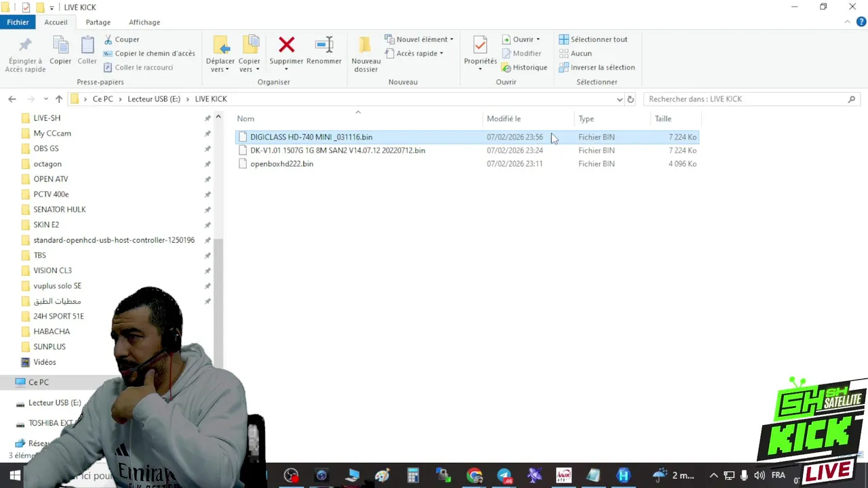868x488 pixels.
Task: Switch to the Accueil ribbon tab
Action: (56, 22)
